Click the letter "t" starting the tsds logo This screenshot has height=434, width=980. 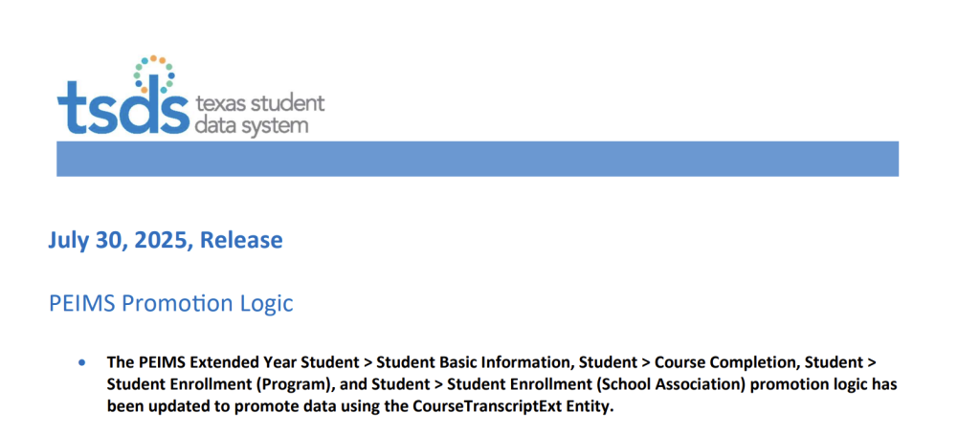(67, 106)
